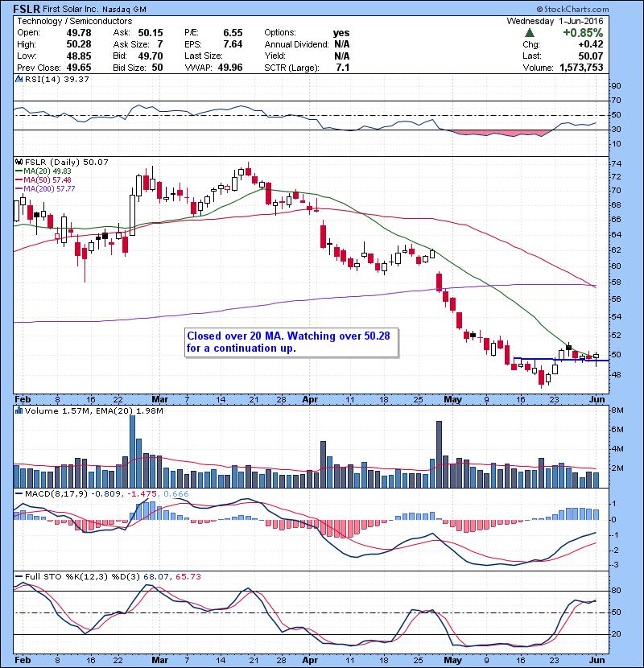Click the Ask price 50.15
This screenshot has height=668, width=644.
point(150,33)
